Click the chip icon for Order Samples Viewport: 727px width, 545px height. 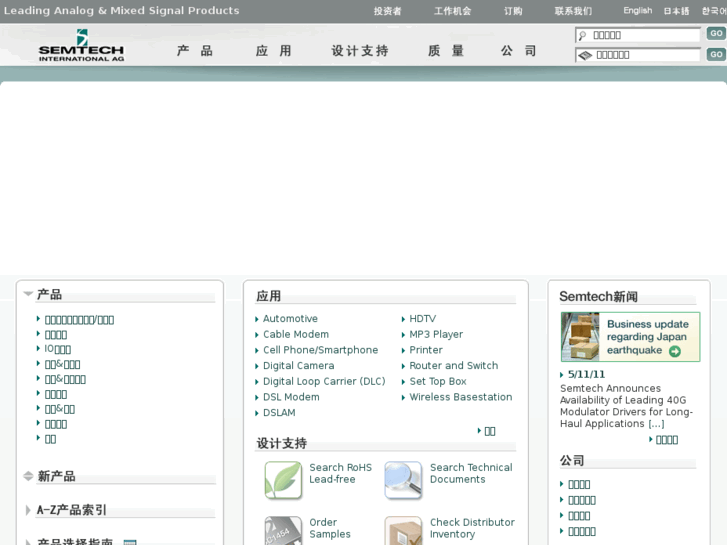pyautogui.click(x=283, y=530)
